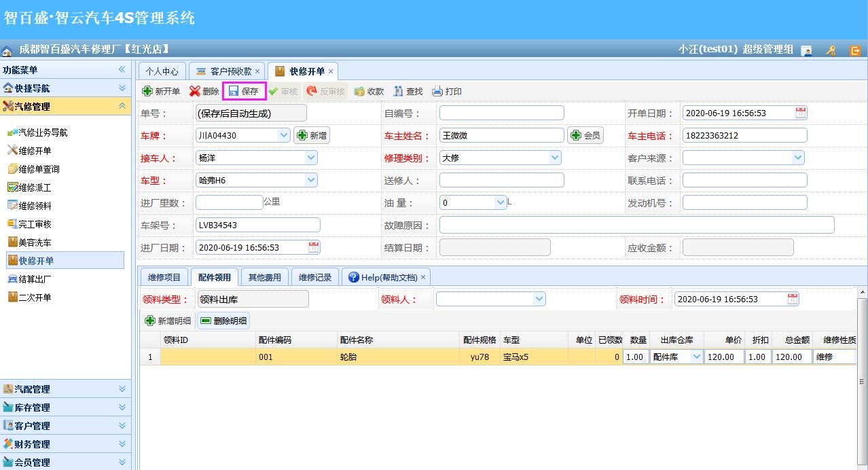Screen dimensions: 868x470
Task: Open payment with the 收款 toolbar icon
Action: [x=369, y=90]
